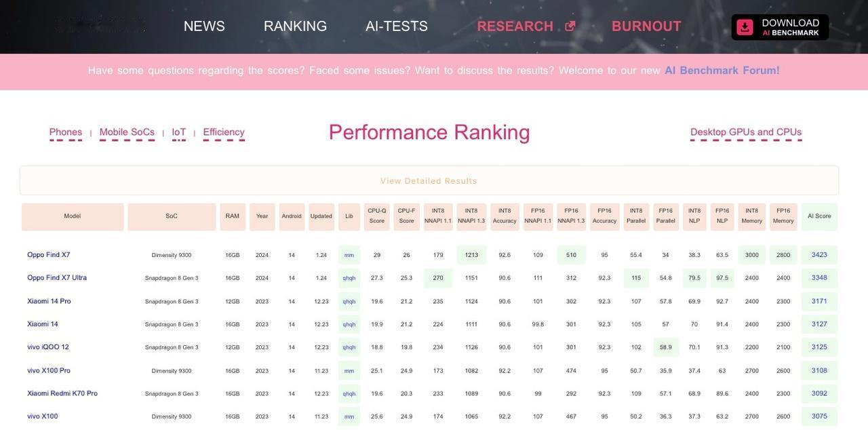Open the BURNOUT menu item
The width and height of the screenshot is (868, 430).
(x=646, y=26)
